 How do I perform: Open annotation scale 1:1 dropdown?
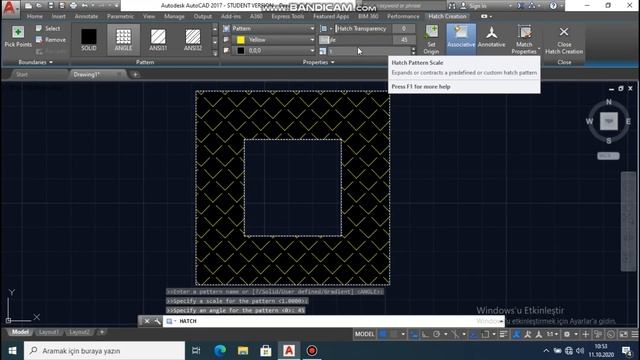click(x=553, y=334)
